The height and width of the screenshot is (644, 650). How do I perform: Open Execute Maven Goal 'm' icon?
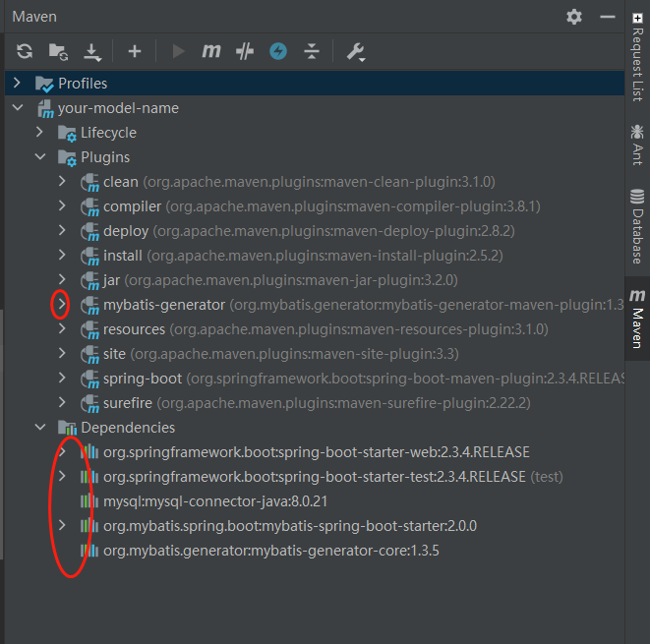click(211, 51)
